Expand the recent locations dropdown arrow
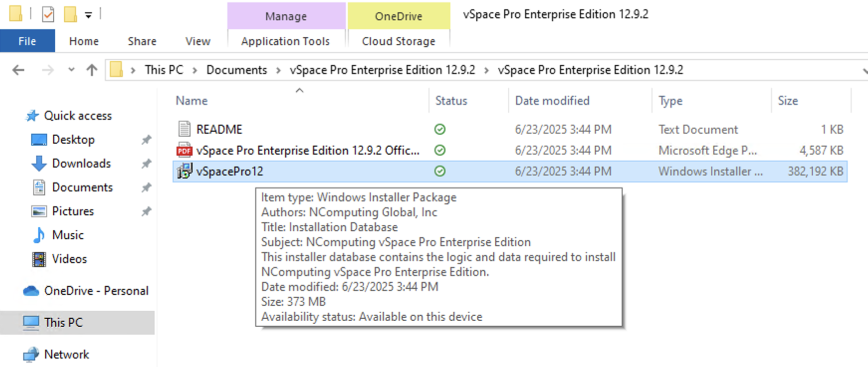868x367 pixels. 71,70
